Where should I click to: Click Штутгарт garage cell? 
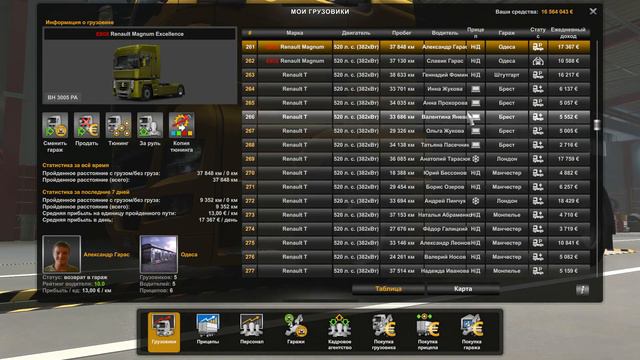[x=507, y=75]
